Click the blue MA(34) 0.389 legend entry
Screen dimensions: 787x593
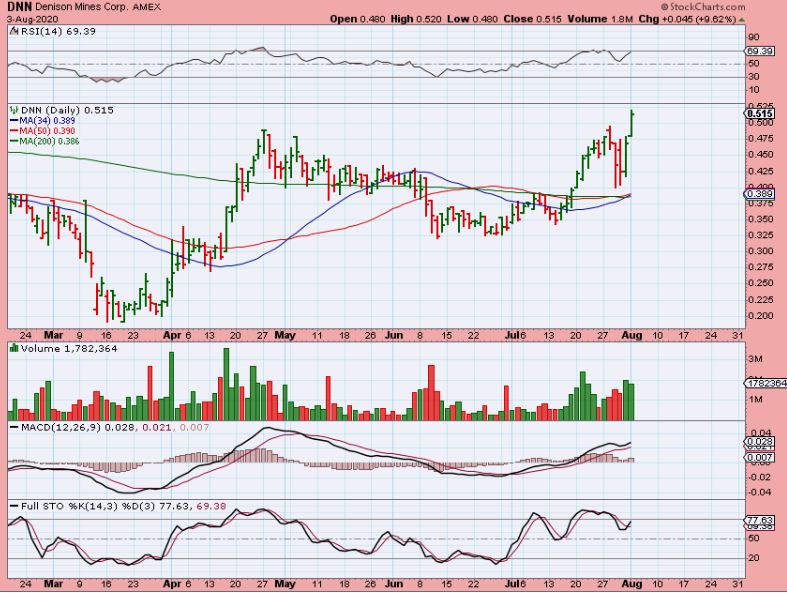coord(43,121)
